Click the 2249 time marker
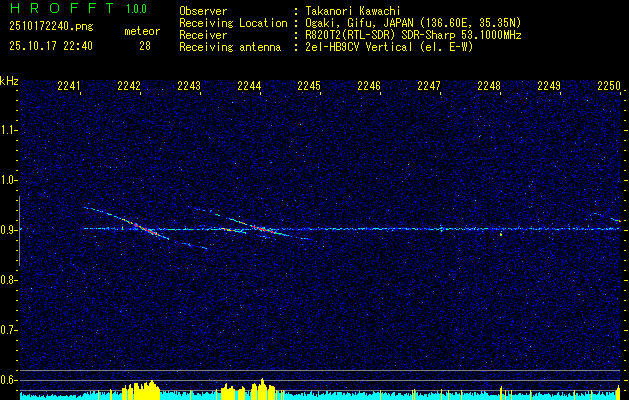Image resolution: width=629 pixels, height=400 pixels. pyautogui.click(x=549, y=86)
